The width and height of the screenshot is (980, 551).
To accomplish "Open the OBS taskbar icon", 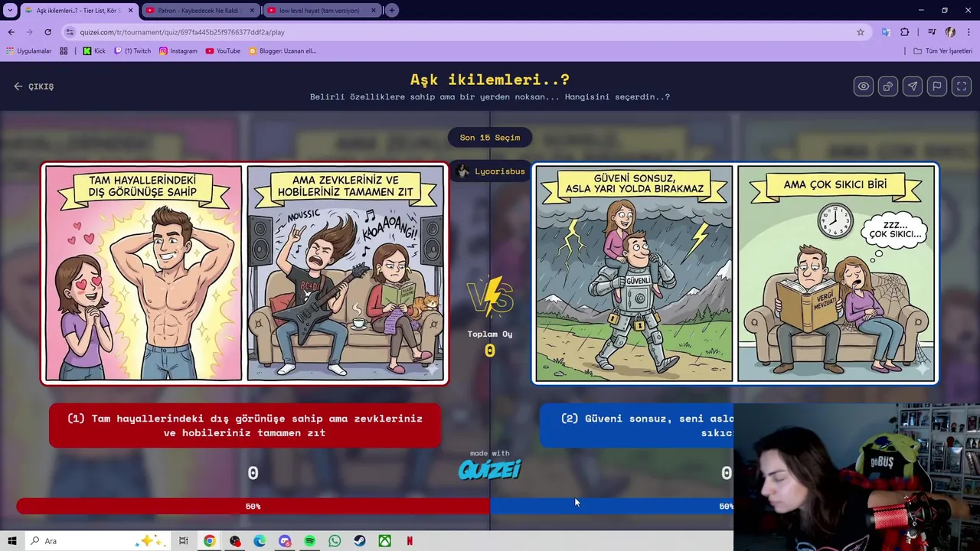I will point(234,541).
